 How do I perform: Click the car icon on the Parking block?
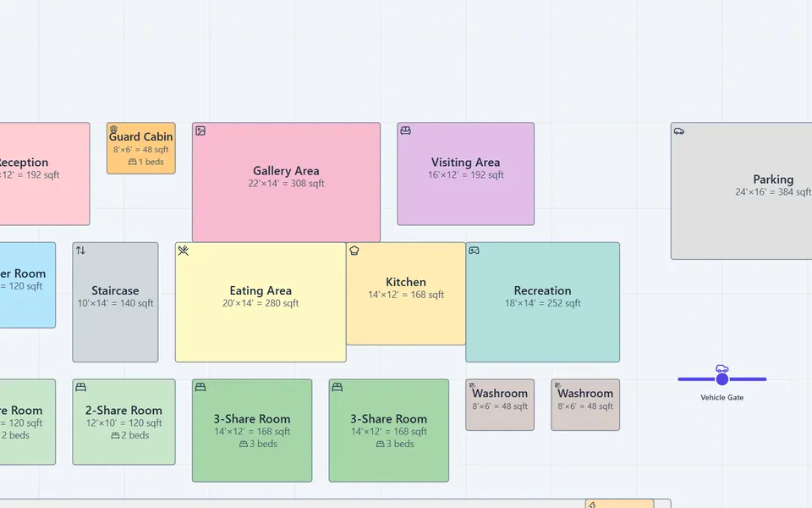679,131
